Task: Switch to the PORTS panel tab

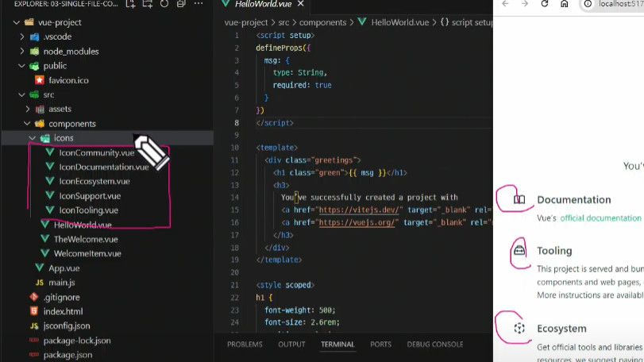Action: point(380,345)
